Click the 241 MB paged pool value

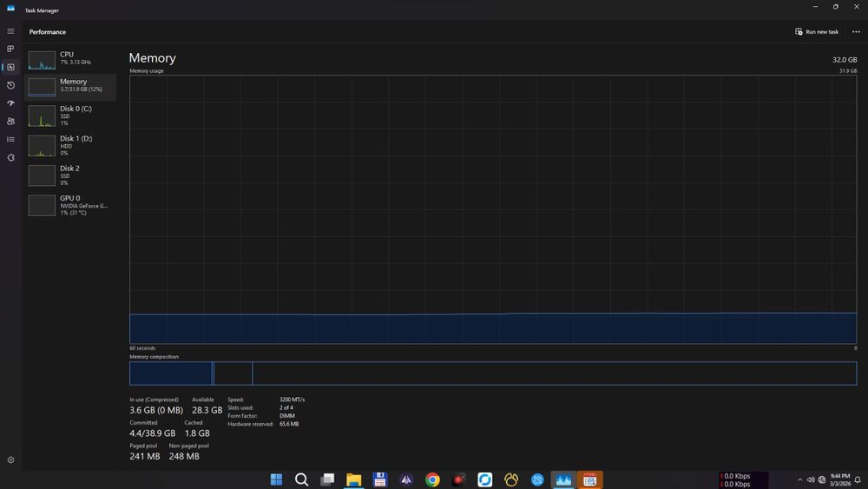click(x=144, y=456)
